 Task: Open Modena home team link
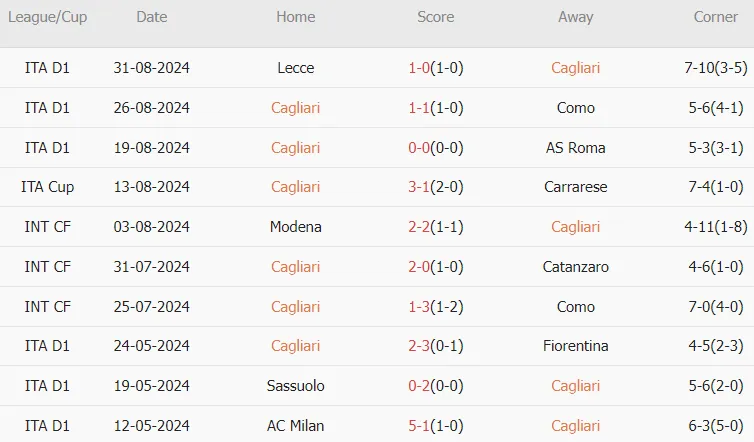[x=295, y=227]
